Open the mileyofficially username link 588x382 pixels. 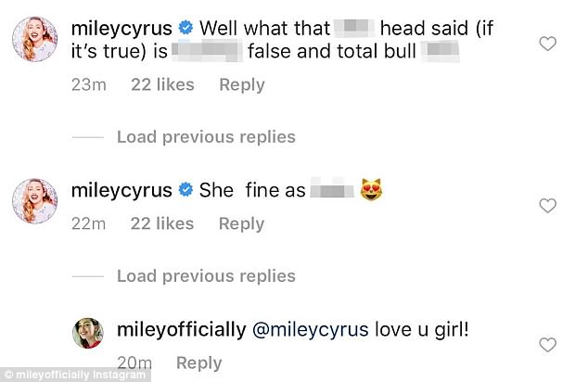[181, 329]
